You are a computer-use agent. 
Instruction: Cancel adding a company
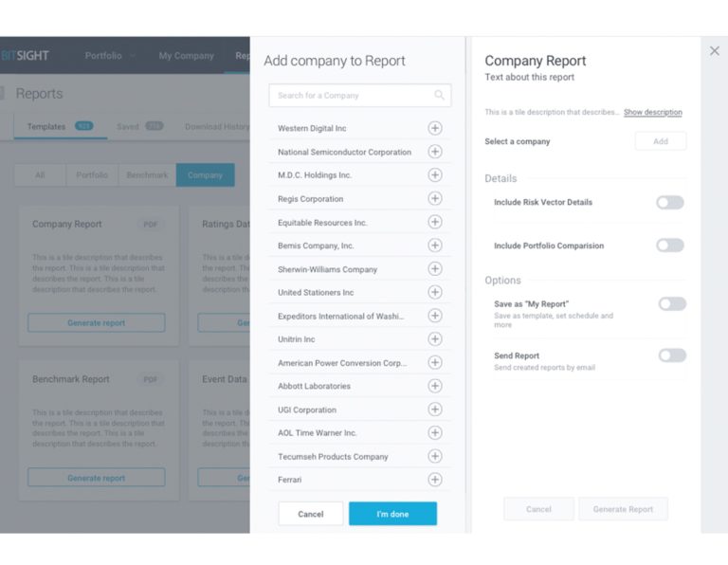311,514
